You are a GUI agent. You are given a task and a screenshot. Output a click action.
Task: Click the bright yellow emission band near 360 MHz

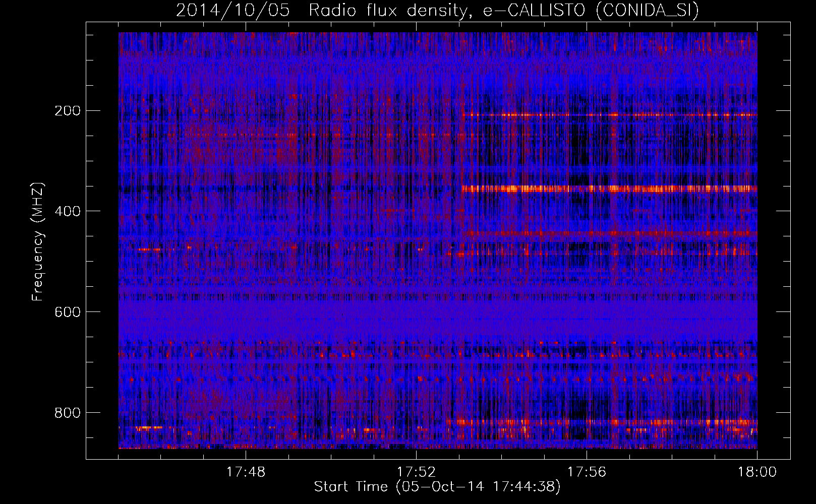tap(609, 189)
